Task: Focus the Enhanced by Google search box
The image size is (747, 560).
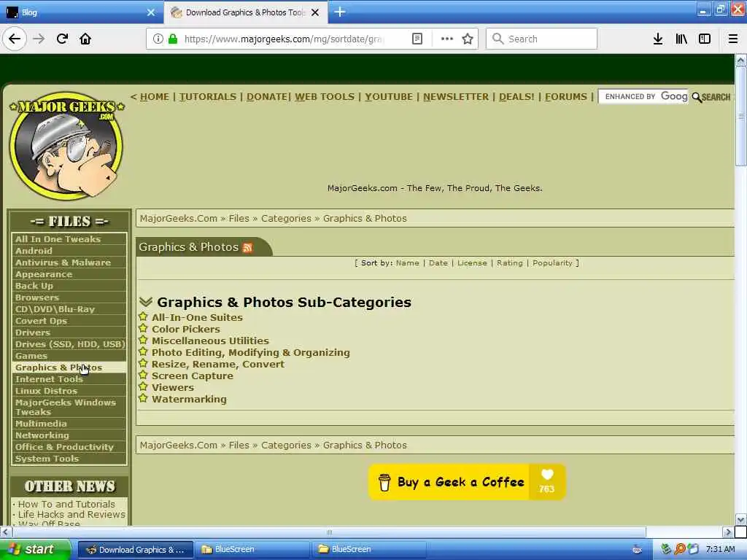Action: point(643,97)
